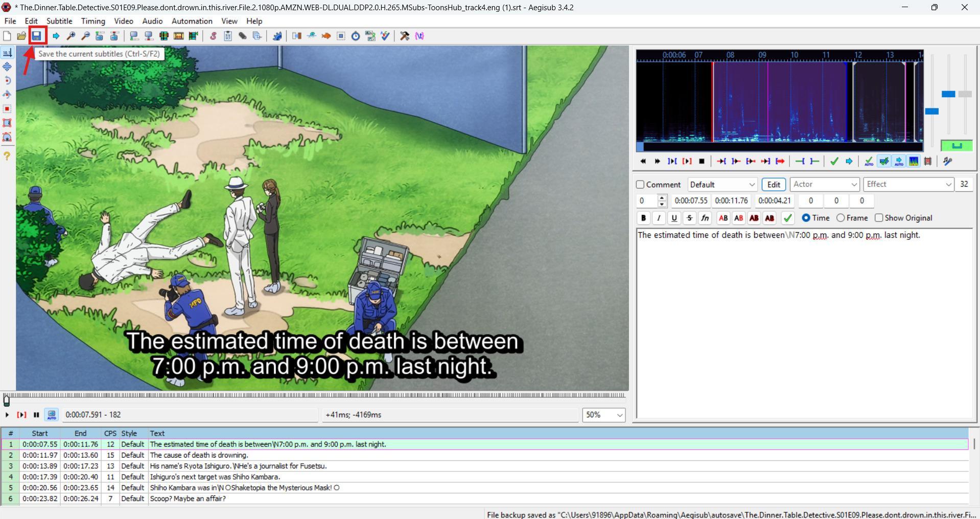This screenshot has height=519, width=980.
Task: Open the 50% video zoom dropdown
Action: click(x=604, y=415)
